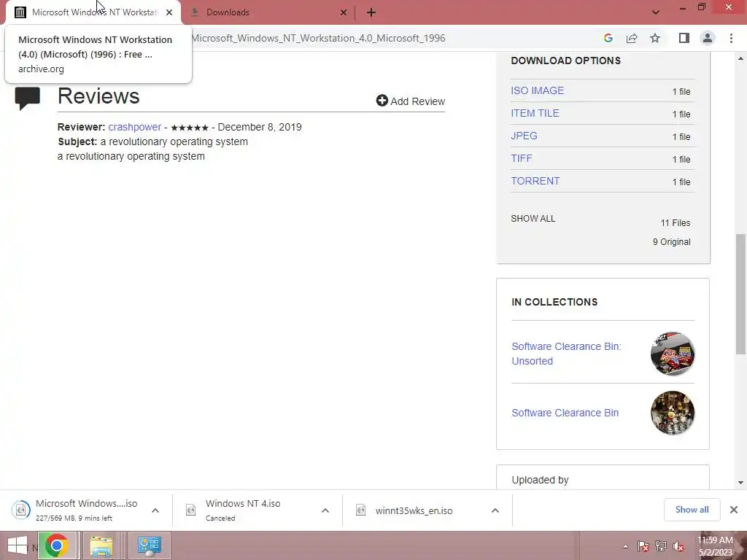Open a new tab with plus button
The width and height of the screenshot is (747, 560).
371,12
